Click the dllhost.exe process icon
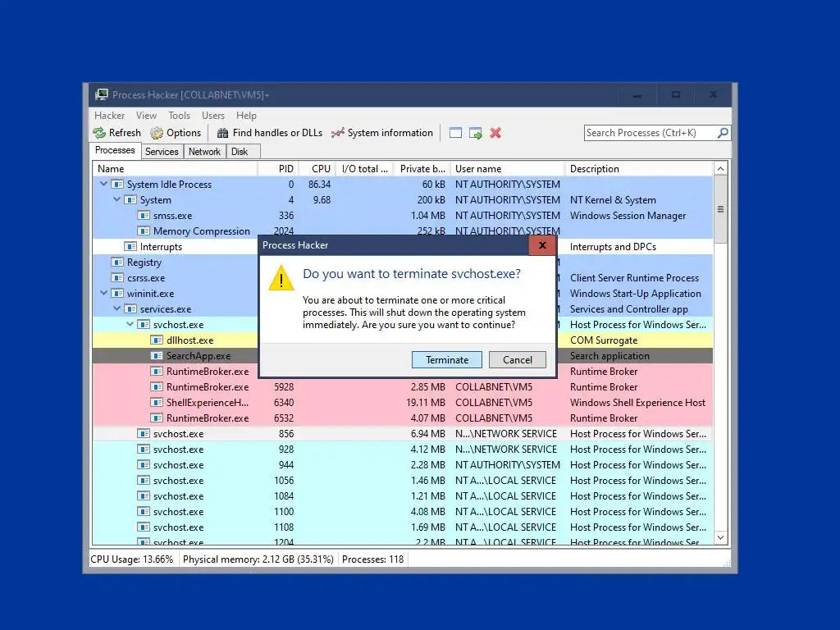Viewport: 840px width, 630px height. [x=157, y=340]
